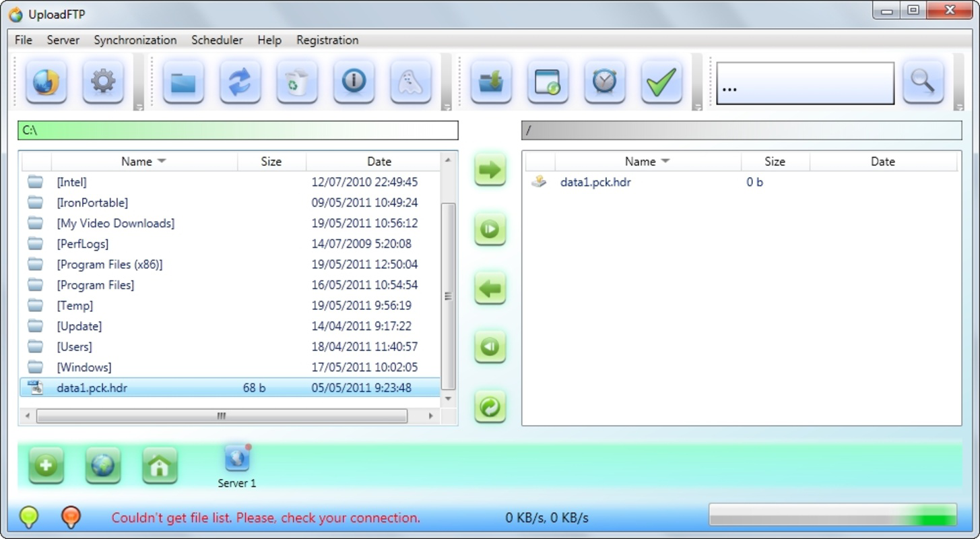Click the red lamp status indicator
Image resolution: width=980 pixels, height=539 pixels.
pyautogui.click(x=70, y=517)
